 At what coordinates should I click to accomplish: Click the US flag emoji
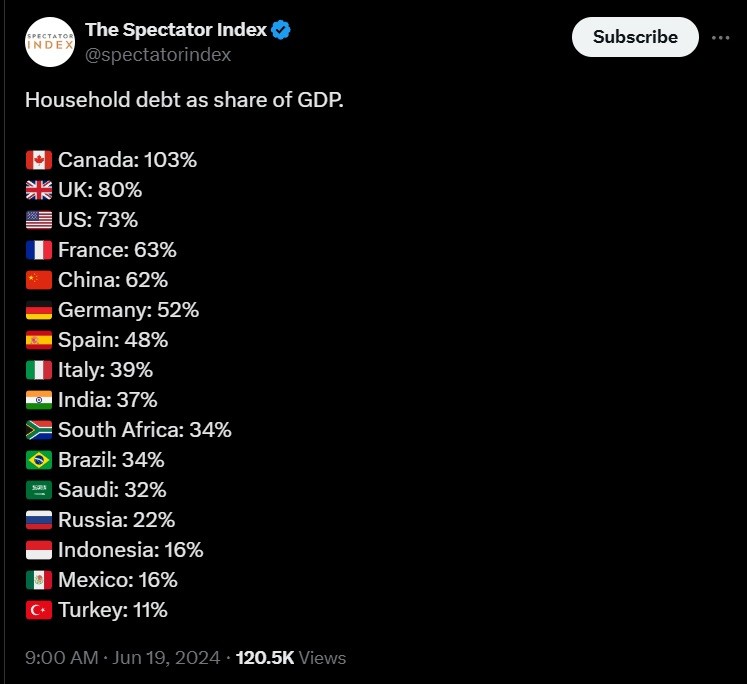point(38,220)
